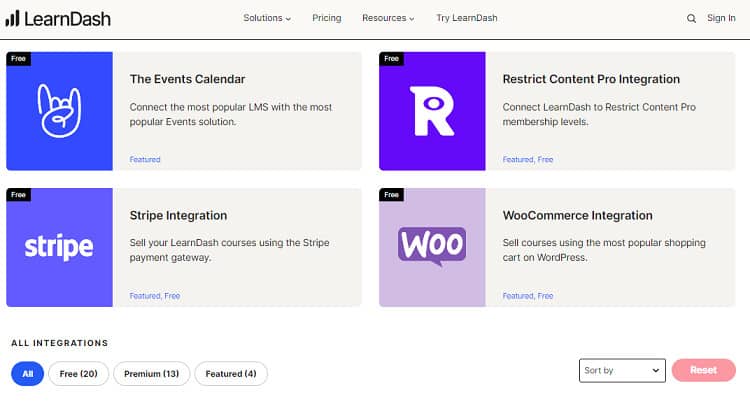
Task: Go to the Pricing page
Action: 327,18
